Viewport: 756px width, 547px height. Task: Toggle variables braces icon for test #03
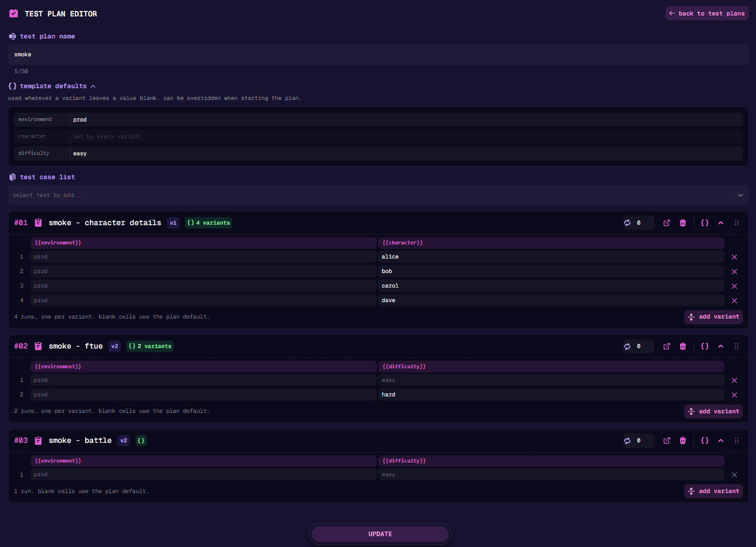pyautogui.click(x=705, y=441)
